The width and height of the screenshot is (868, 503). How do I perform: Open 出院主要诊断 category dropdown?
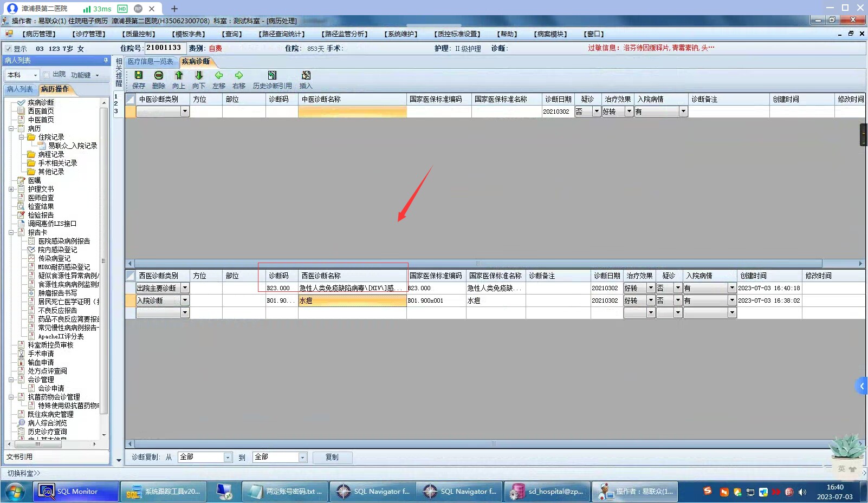pyautogui.click(x=185, y=288)
